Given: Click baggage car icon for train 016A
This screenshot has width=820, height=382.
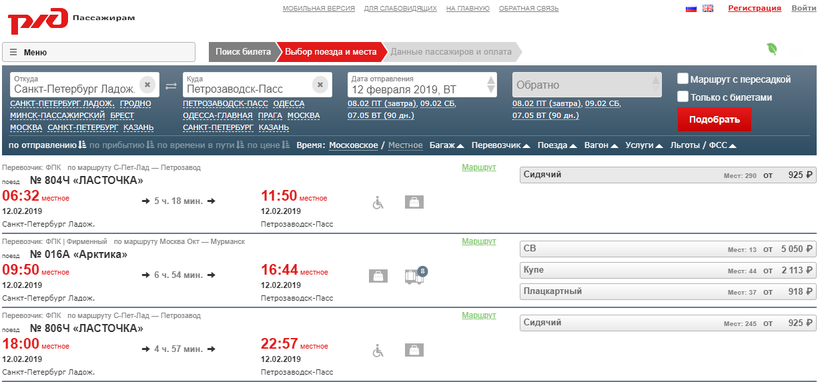Looking at the screenshot, I should pos(416,275).
